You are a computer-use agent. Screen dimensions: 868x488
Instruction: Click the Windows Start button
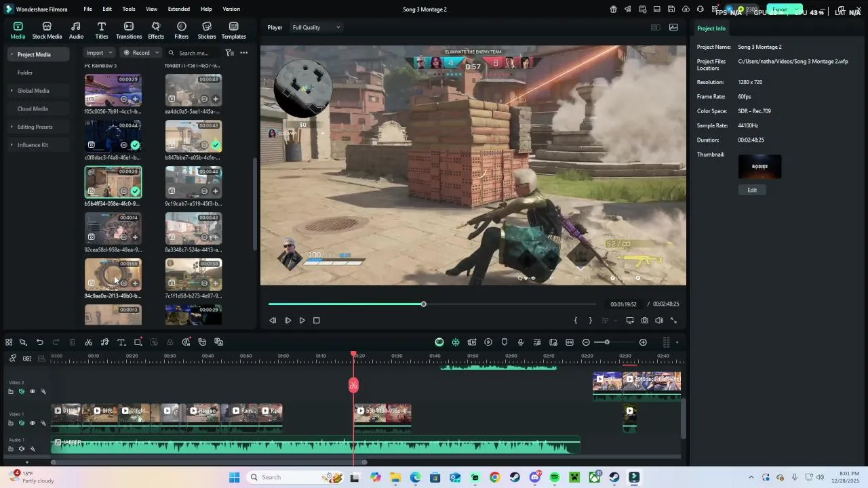(x=234, y=478)
